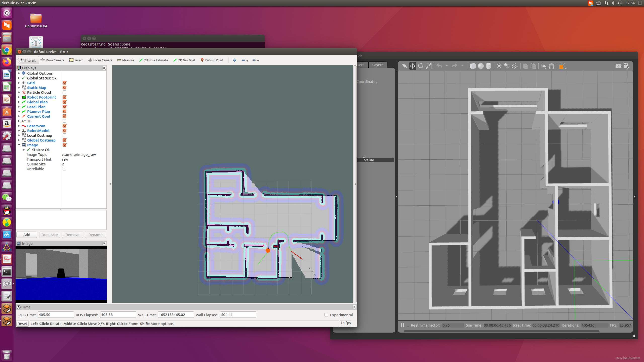Insert a box shape in Gazebo
The image size is (644, 362).
point(473,66)
